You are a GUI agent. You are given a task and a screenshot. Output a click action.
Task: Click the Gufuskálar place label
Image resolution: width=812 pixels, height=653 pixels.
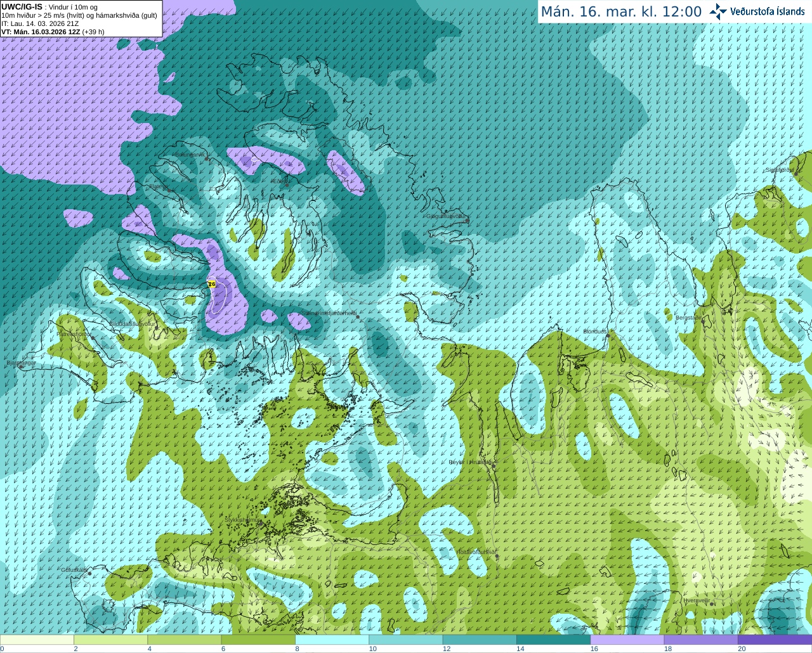(x=74, y=569)
